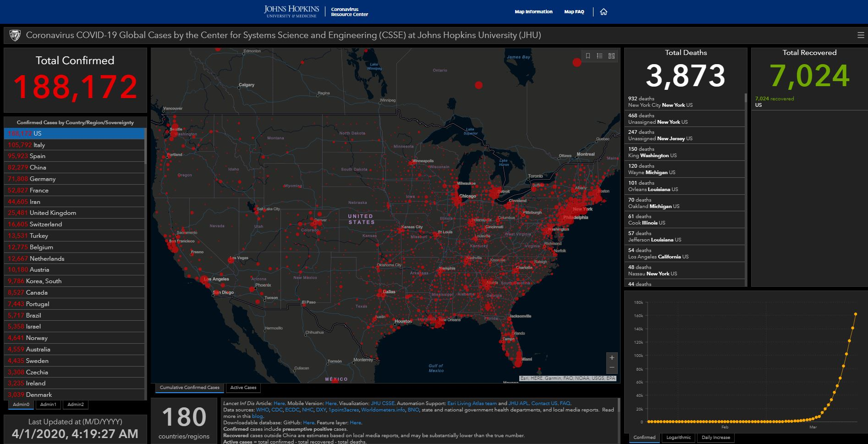The image size is (868, 444).
Task: Switch chart to Logarithmic tab
Action: (x=678, y=438)
